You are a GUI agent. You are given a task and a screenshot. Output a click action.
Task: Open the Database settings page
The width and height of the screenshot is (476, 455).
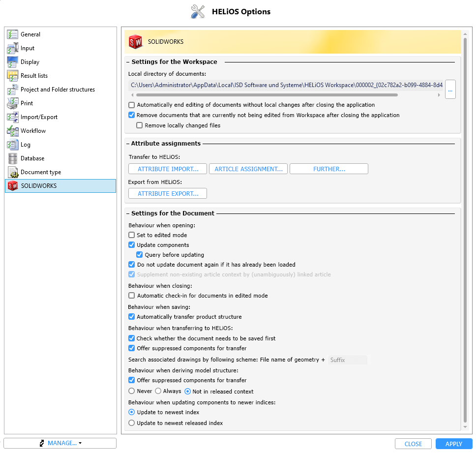(x=60, y=158)
